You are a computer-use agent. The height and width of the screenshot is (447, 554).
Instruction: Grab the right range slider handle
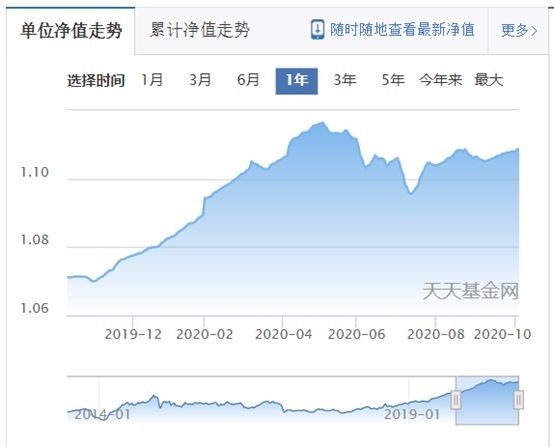click(x=518, y=400)
